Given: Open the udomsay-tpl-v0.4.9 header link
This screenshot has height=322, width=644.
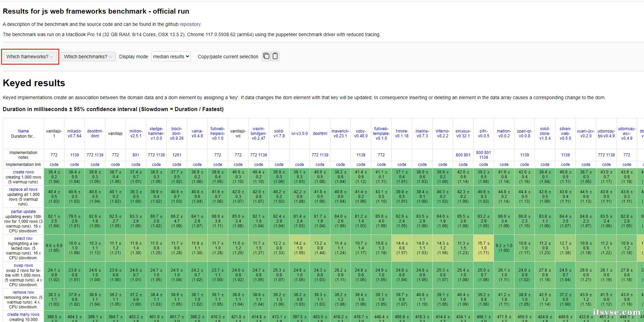Looking at the screenshot, I should point(606,134).
